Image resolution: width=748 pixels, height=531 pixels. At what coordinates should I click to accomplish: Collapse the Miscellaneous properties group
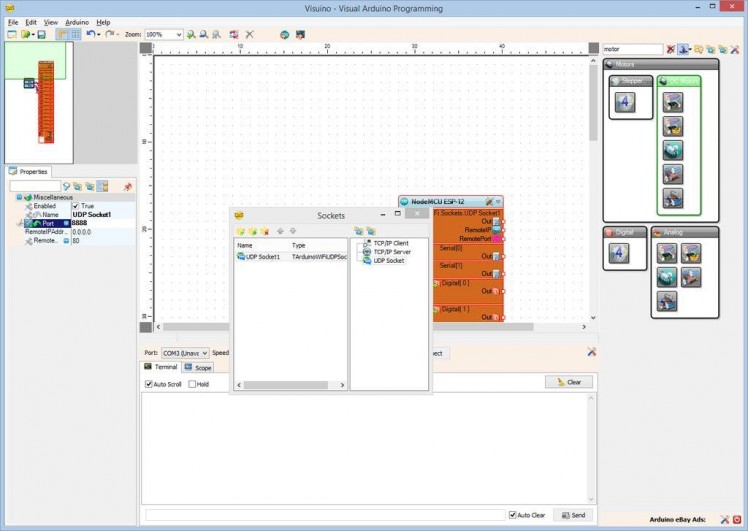pos(19,197)
